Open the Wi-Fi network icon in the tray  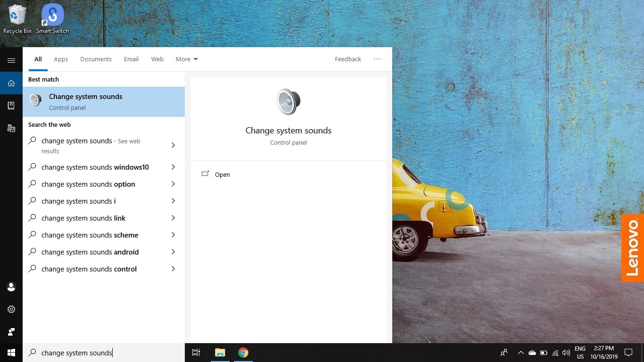click(x=555, y=353)
